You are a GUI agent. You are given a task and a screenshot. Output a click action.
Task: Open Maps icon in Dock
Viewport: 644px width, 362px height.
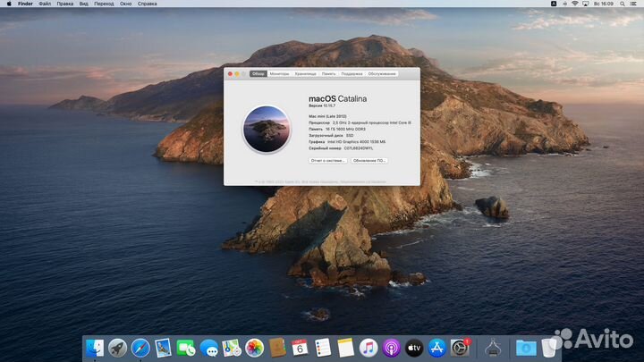tap(232, 348)
